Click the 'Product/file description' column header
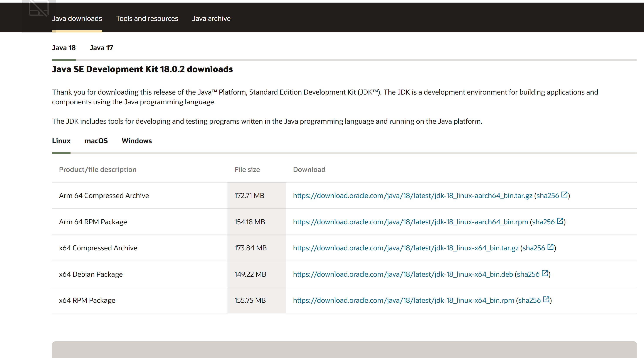Viewport: 644px width, 358px height. [x=98, y=170]
